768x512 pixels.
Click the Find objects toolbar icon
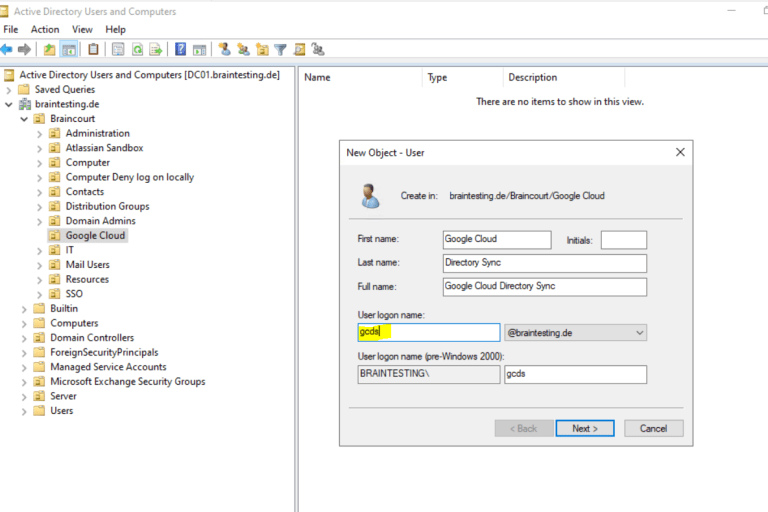tap(300, 49)
